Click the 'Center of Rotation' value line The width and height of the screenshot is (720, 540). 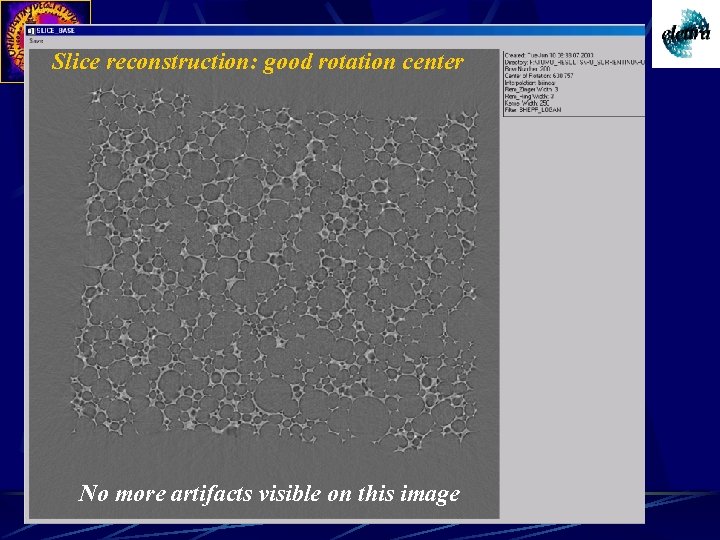(x=539, y=76)
